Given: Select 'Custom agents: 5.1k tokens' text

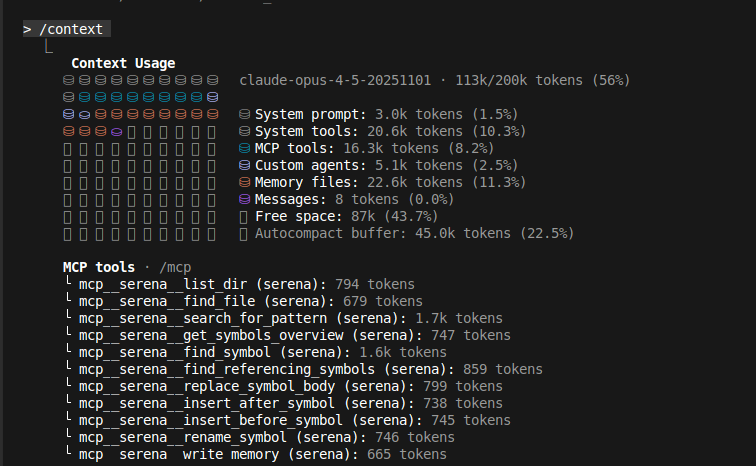Looking at the screenshot, I should click(x=358, y=165).
